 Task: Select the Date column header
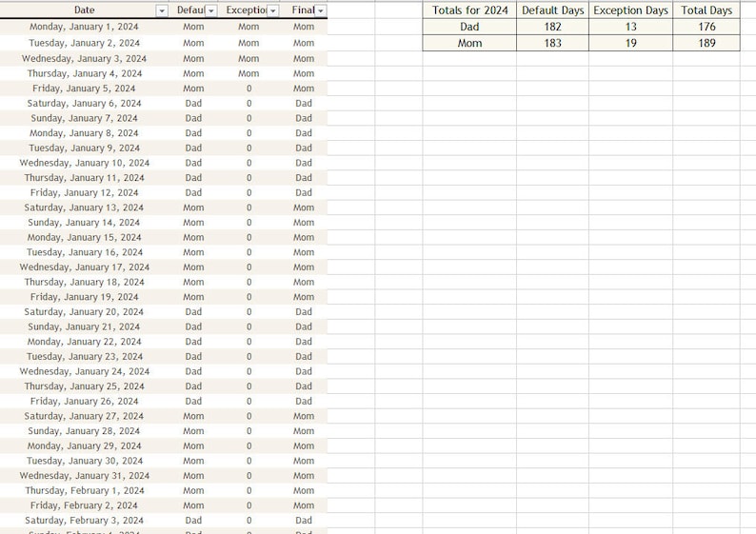click(85, 10)
